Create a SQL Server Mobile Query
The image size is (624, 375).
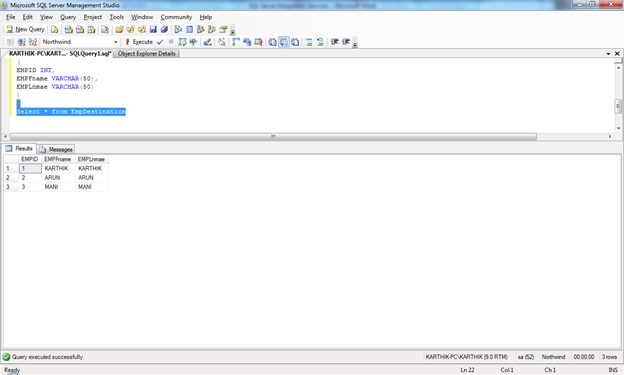[105, 29]
